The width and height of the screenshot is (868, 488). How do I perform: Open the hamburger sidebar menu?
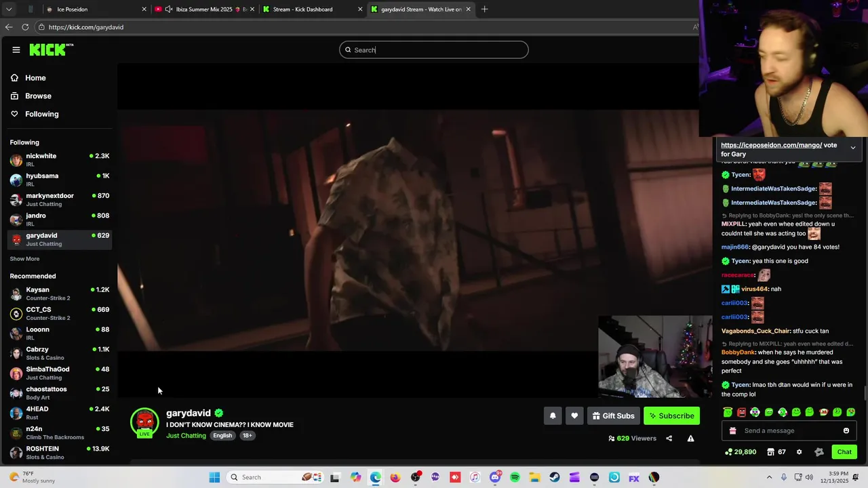pyautogui.click(x=16, y=49)
